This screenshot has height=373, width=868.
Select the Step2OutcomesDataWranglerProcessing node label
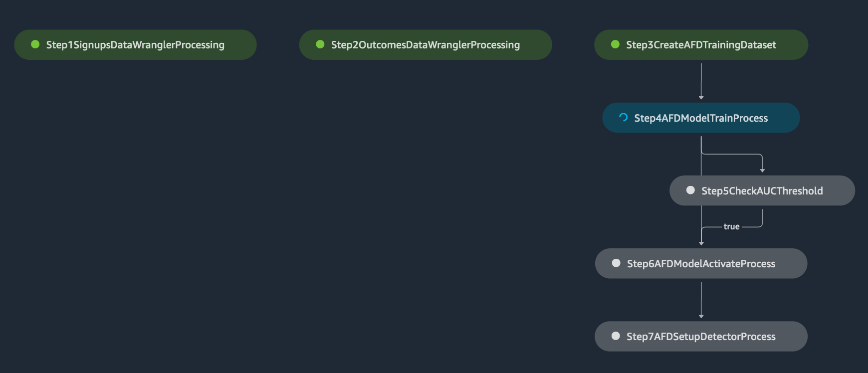pos(426,45)
